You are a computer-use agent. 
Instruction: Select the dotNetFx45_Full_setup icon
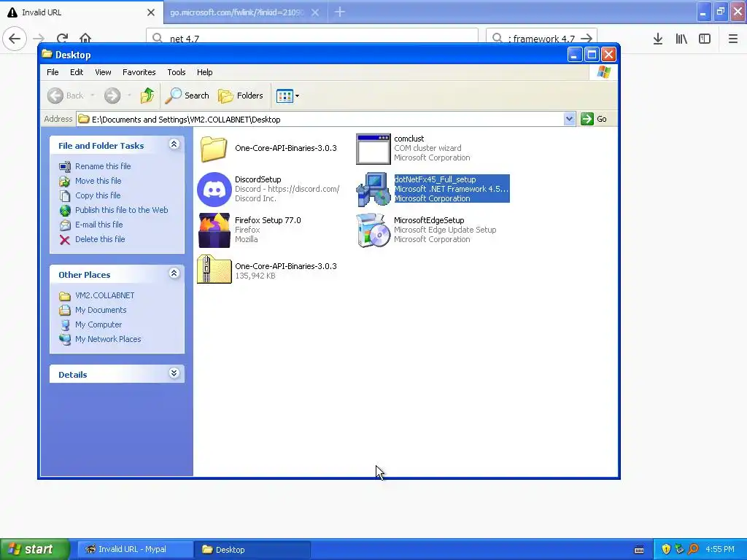373,189
